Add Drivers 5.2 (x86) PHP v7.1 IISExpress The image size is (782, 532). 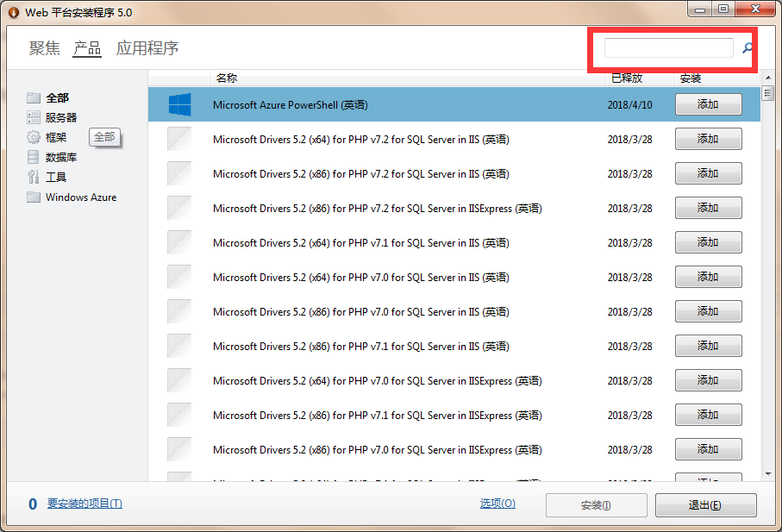[x=708, y=415]
